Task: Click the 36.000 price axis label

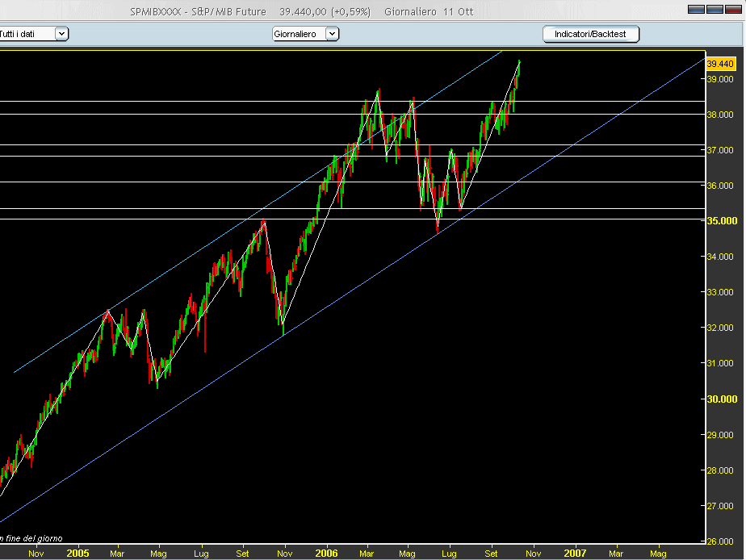Action: click(720, 186)
